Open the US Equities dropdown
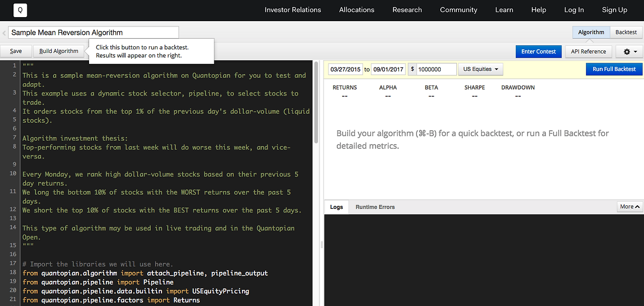 pos(481,69)
